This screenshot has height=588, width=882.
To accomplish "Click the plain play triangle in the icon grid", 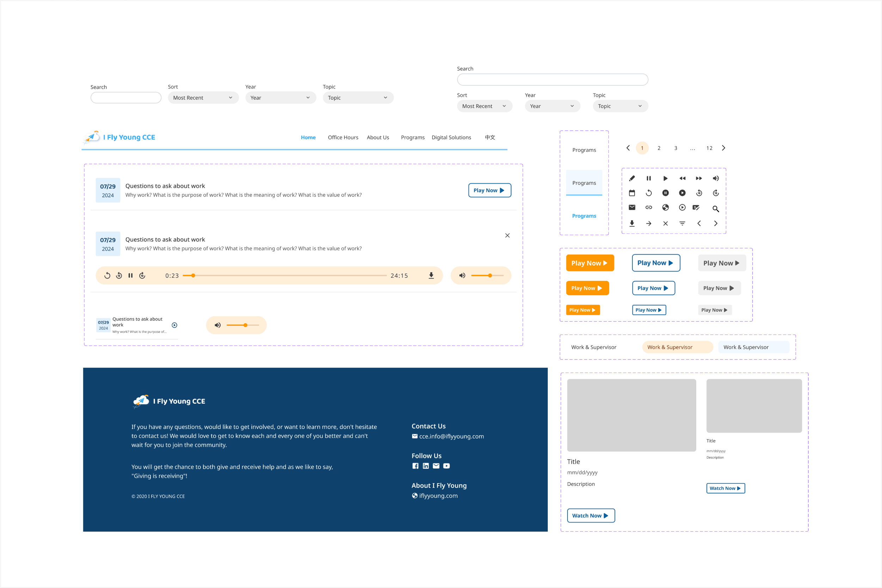I will click(666, 178).
